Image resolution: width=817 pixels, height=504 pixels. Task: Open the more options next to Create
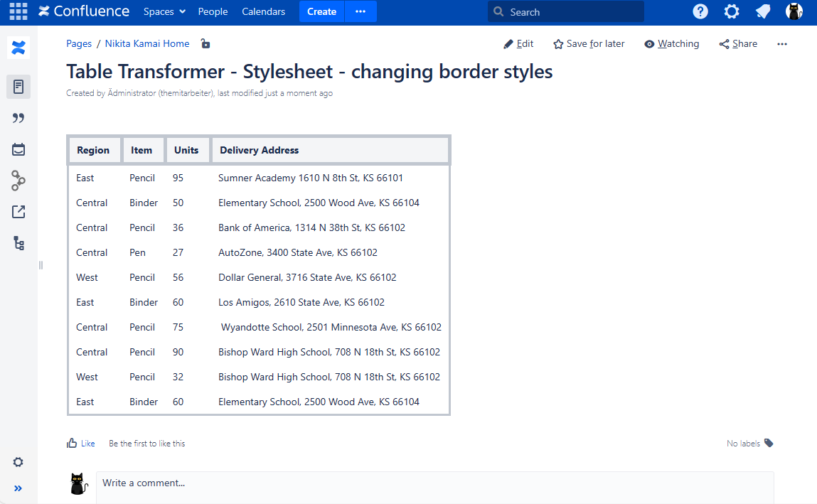point(361,11)
